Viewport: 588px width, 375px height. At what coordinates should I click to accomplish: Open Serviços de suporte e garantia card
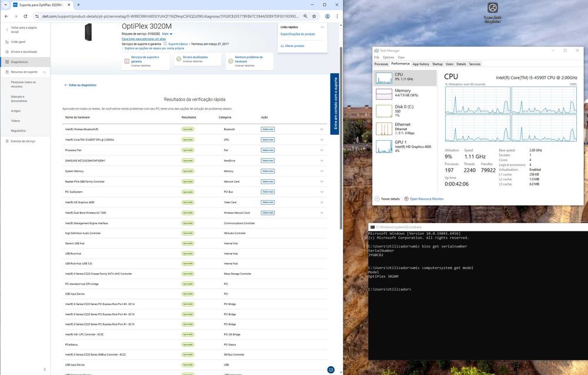[x=145, y=61]
